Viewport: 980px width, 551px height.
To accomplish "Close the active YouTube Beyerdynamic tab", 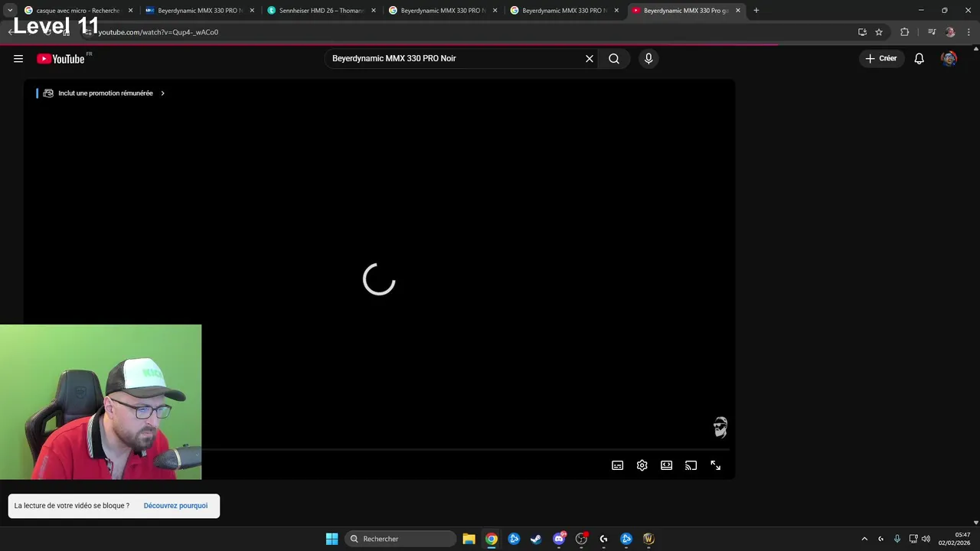I will click(738, 11).
